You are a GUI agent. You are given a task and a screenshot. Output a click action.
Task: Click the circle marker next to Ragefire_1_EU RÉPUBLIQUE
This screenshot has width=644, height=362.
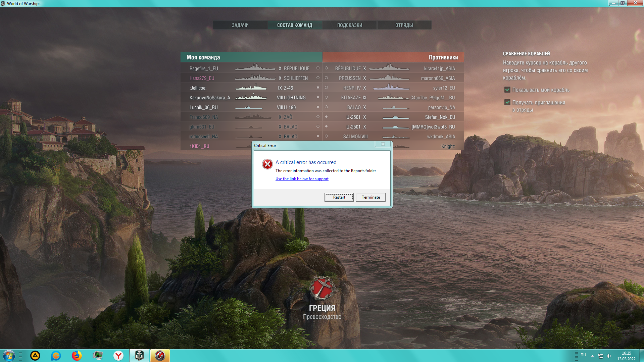[318, 68]
